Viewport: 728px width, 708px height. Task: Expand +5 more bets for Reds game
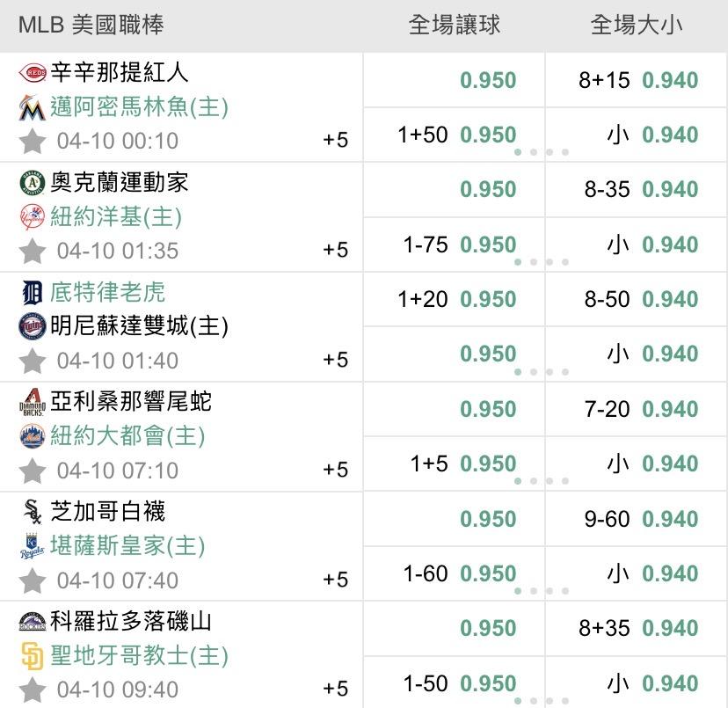coord(336,140)
